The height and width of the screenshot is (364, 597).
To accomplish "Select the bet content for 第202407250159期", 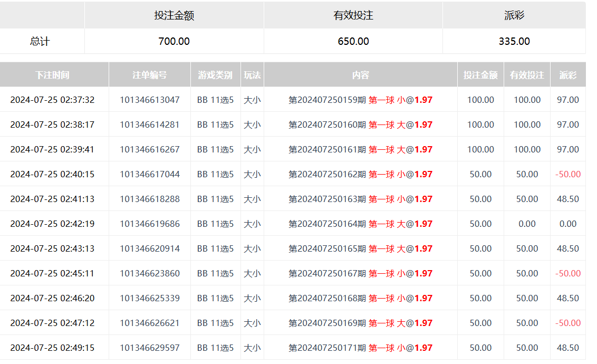I will (x=361, y=100).
